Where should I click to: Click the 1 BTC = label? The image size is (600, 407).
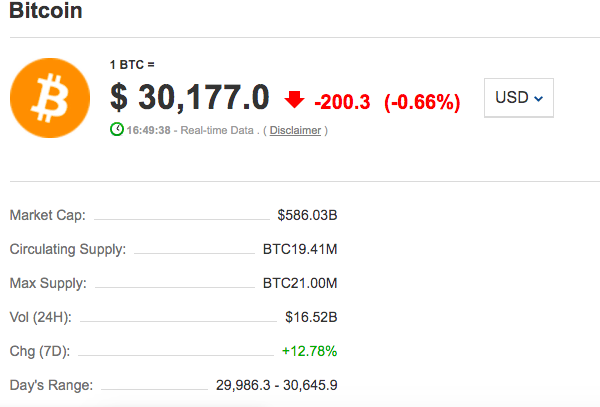pyautogui.click(x=132, y=65)
